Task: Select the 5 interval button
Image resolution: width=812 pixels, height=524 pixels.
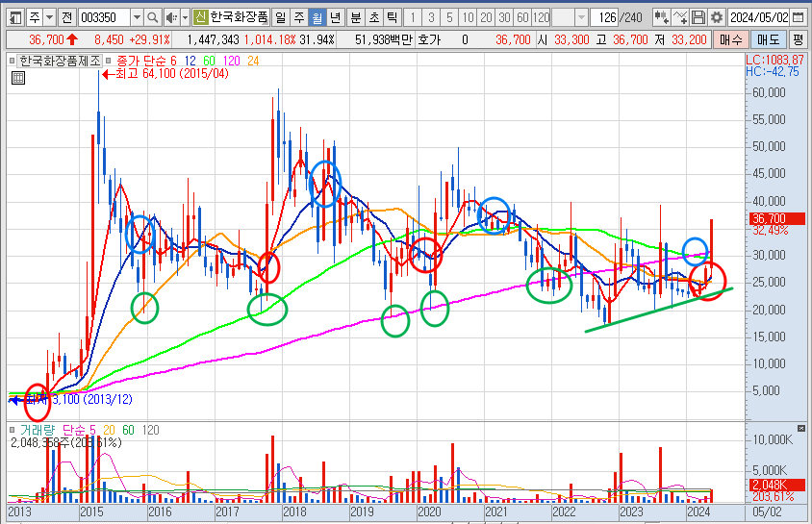Action: (x=449, y=18)
